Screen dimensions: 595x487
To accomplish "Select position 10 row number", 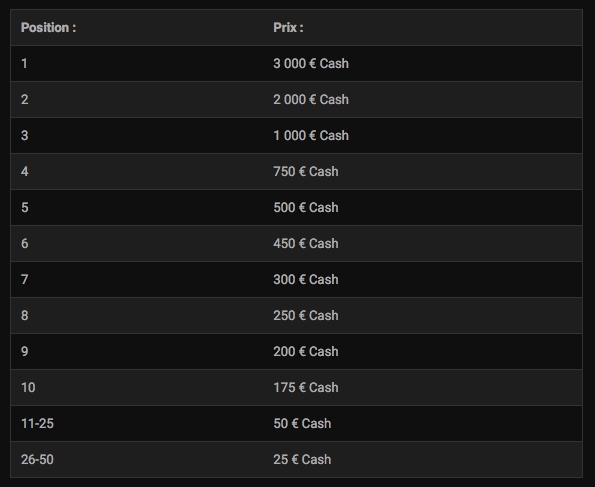I will [x=28, y=388].
